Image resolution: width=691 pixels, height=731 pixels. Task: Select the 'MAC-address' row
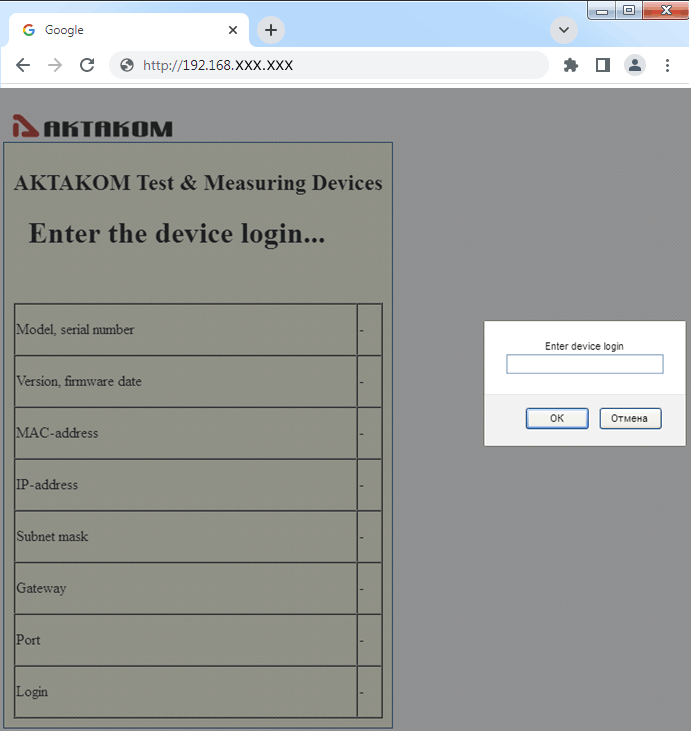coord(198,433)
